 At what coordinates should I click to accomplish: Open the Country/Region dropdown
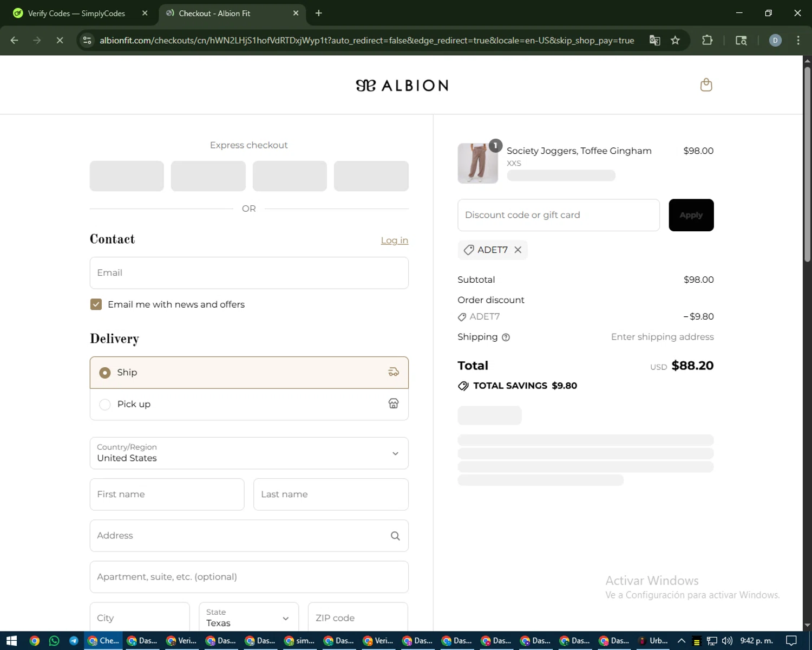click(x=249, y=453)
